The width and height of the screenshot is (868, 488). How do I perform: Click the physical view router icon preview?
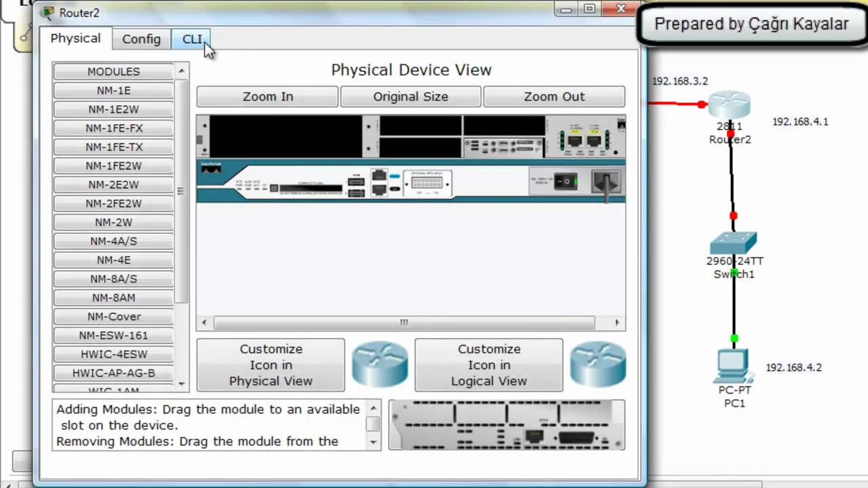tap(380, 365)
